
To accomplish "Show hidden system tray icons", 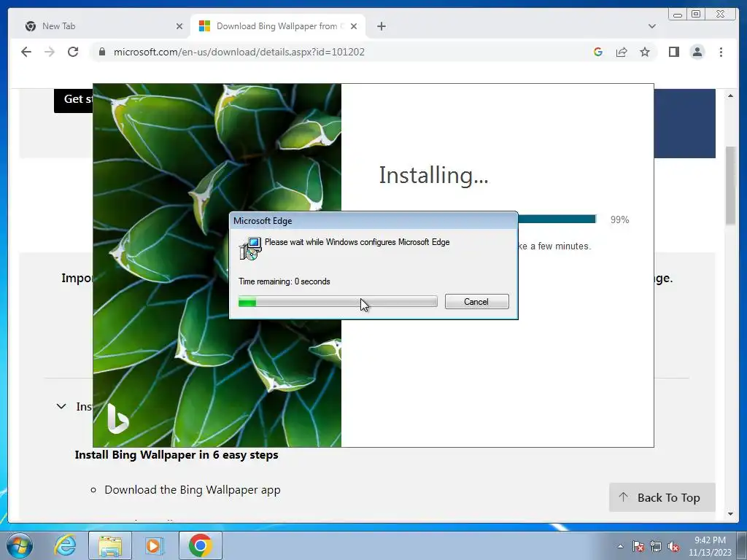I will click(620, 546).
